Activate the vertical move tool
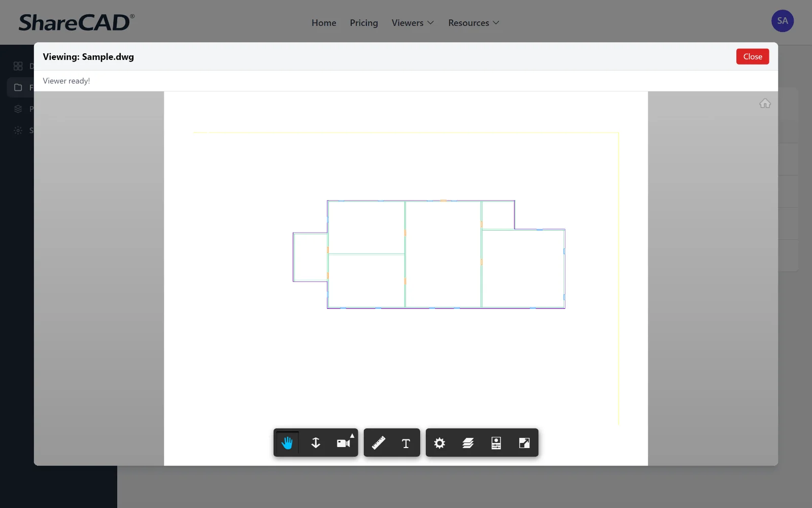The width and height of the screenshot is (812, 508). point(316,443)
